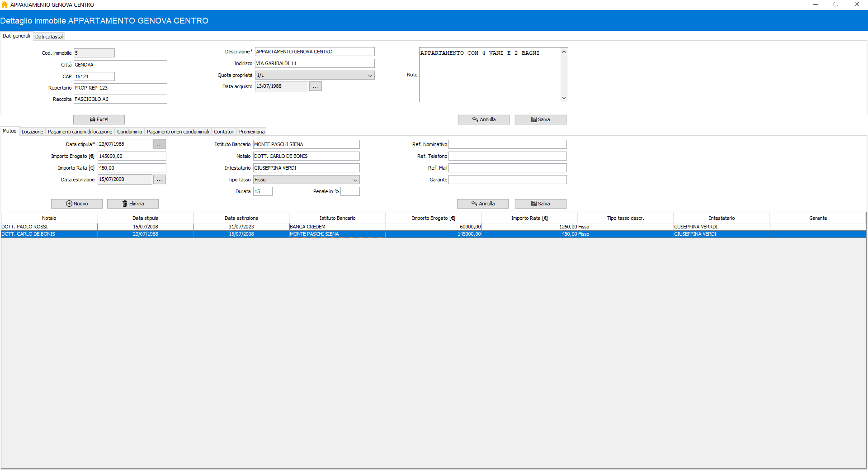Cancel property edits with upper Annulla
This screenshot has height=470, width=868.
[x=483, y=119]
